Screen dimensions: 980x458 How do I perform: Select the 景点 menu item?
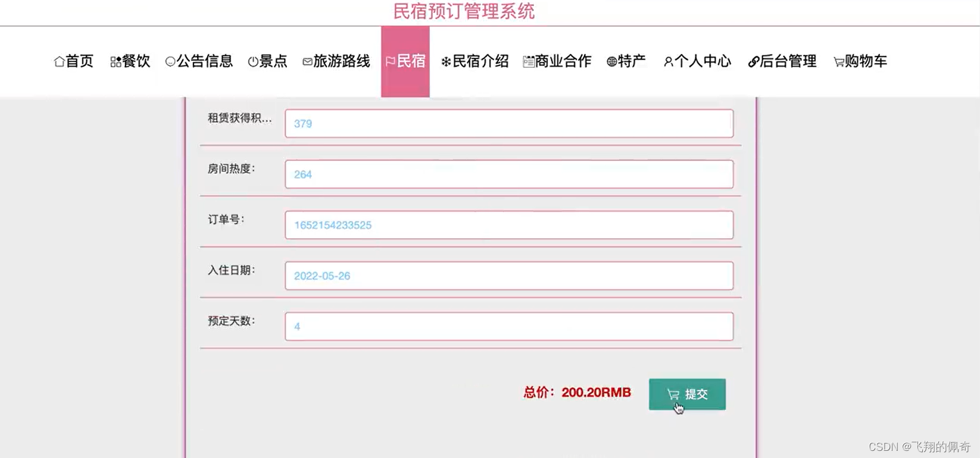click(x=267, y=61)
